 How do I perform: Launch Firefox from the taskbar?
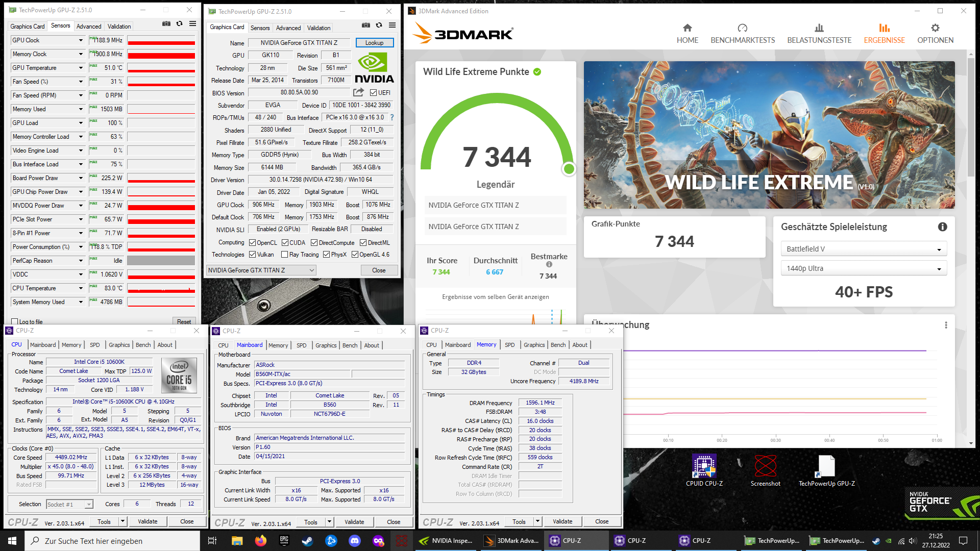click(261, 541)
